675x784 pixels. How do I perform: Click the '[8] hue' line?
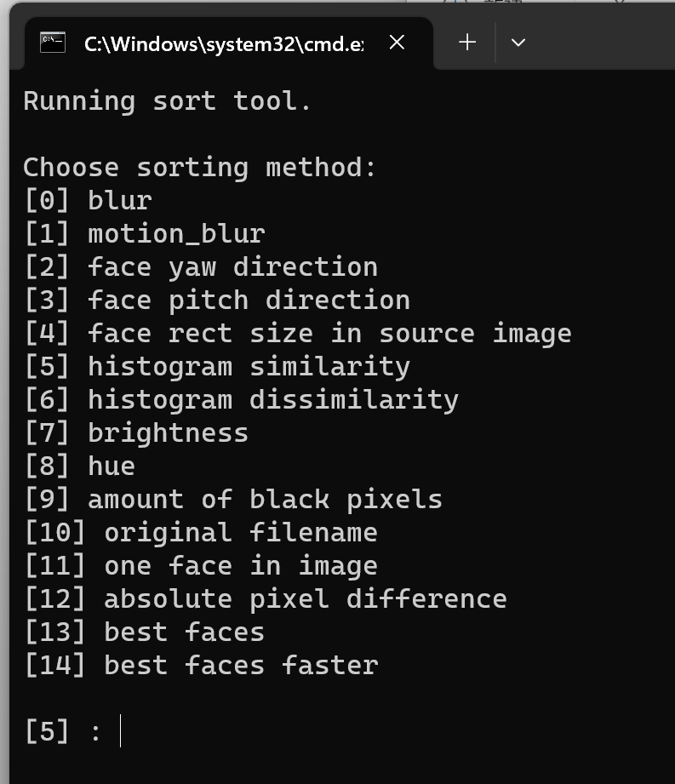[x=80, y=466]
